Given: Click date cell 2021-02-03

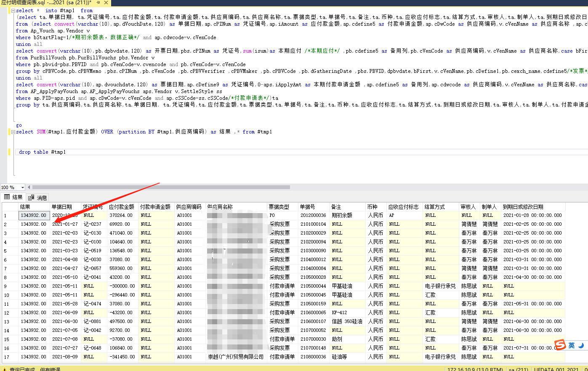Looking at the screenshot, I should pos(66,233).
